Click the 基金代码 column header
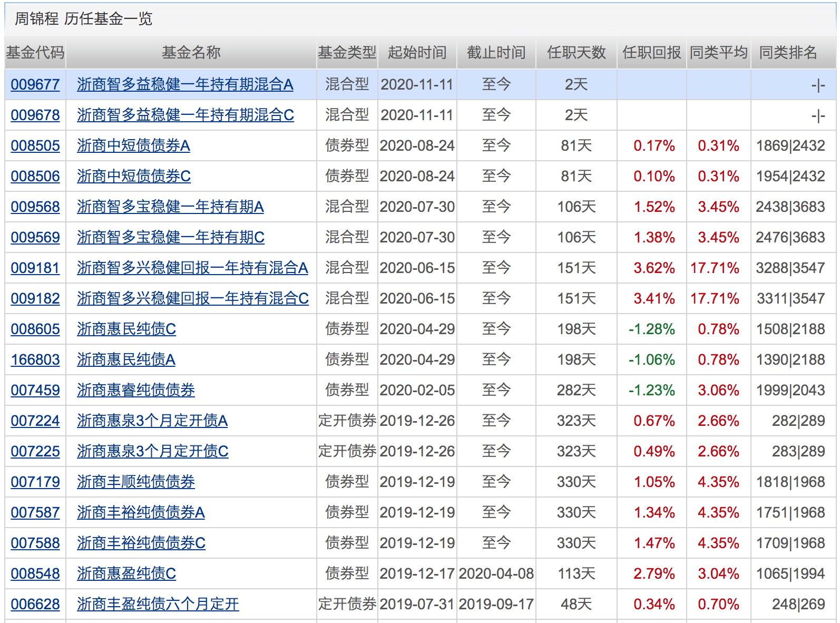This screenshot has width=840, height=623. [35, 53]
